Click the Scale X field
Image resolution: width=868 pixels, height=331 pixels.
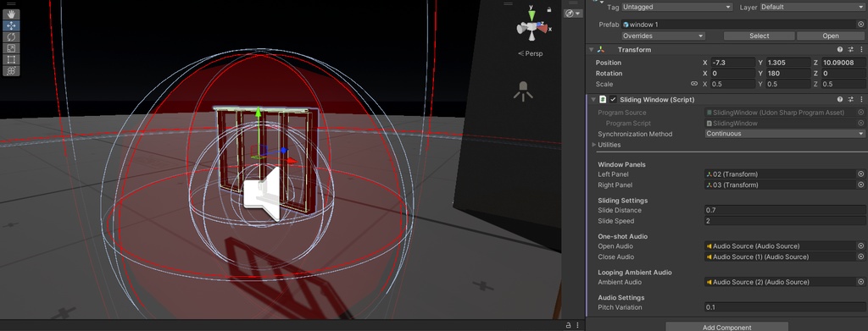733,84
